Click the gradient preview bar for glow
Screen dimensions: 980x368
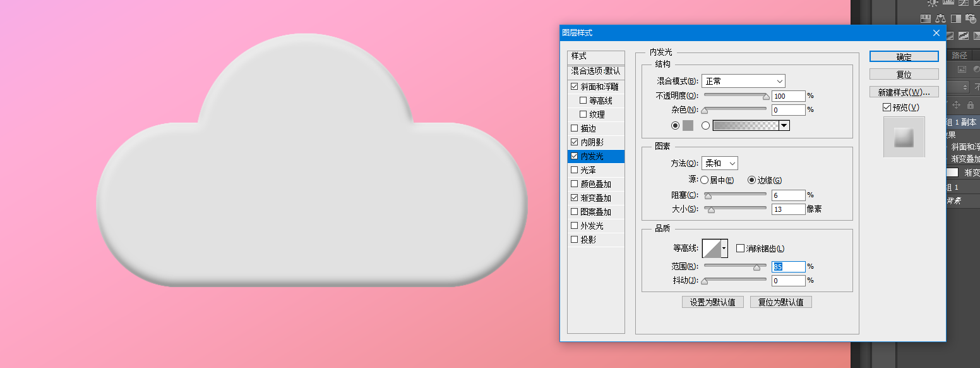pyautogui.click(x=746, y=125)
